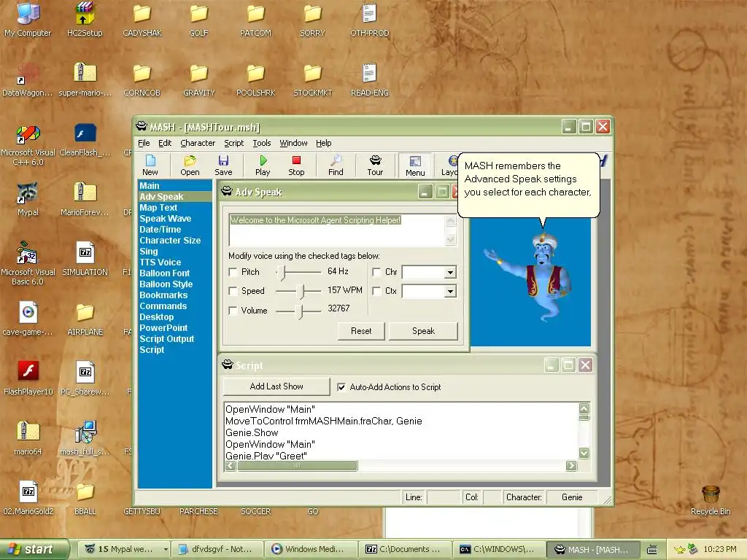Click the script list scroll down arrow
This screenshot has height=560, width=747.
pyautogui.click(x=584, y=453)
